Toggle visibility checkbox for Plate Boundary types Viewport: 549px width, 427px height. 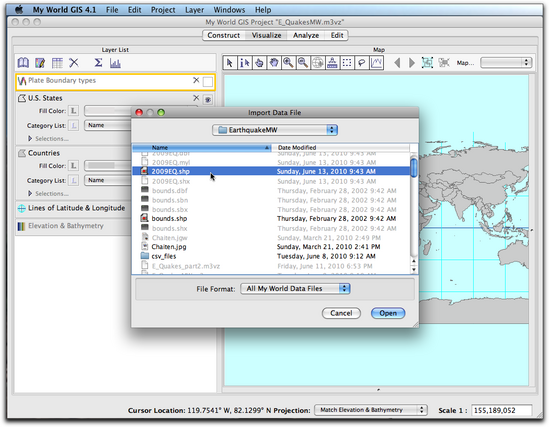(208, 82)
